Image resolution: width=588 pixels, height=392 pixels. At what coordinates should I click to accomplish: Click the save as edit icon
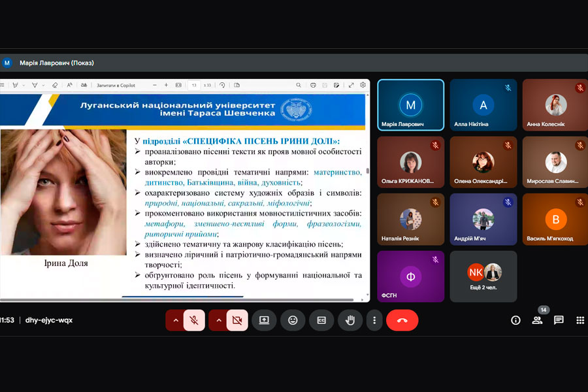point(336,85)
